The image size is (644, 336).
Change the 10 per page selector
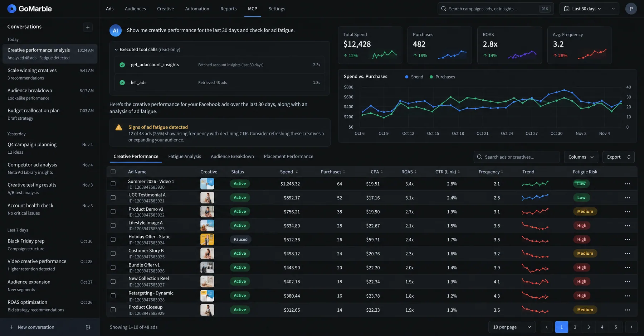512,327
